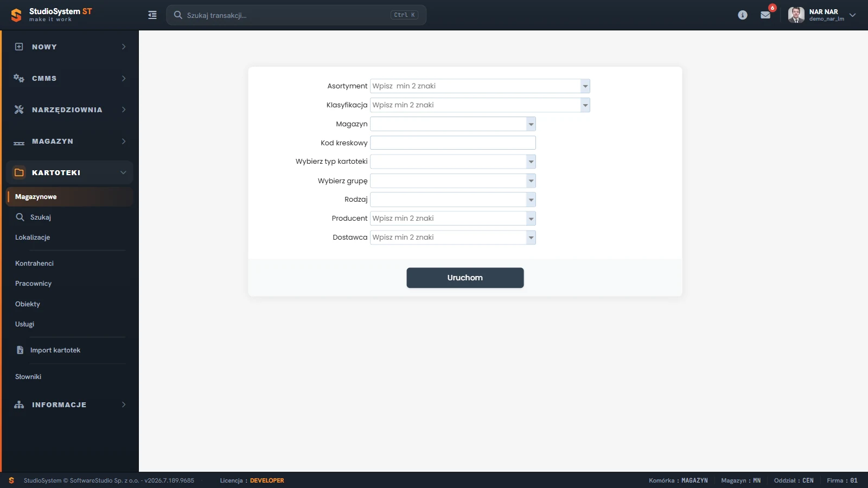Image resolution: width=868 pixels, height=488 pixels.
Task: Collapse the sidebar using the menu toggle icon
Action: coord(152,15)
